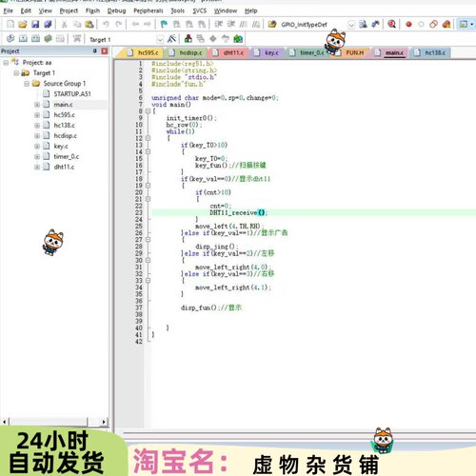This screenshot has height=476, width=476.
Task: Open the GPIO_InitTypeDef search dropdown
Action: 351,25
